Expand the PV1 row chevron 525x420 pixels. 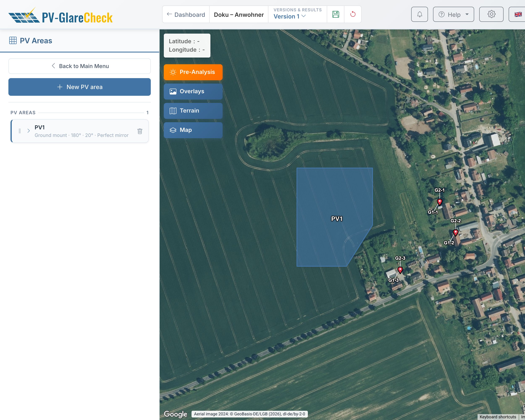tap(29, 131)
